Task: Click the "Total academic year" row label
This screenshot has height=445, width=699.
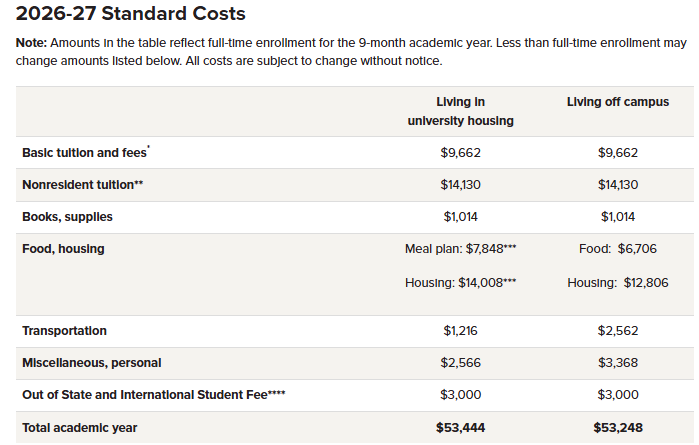Action: [80, 428]
